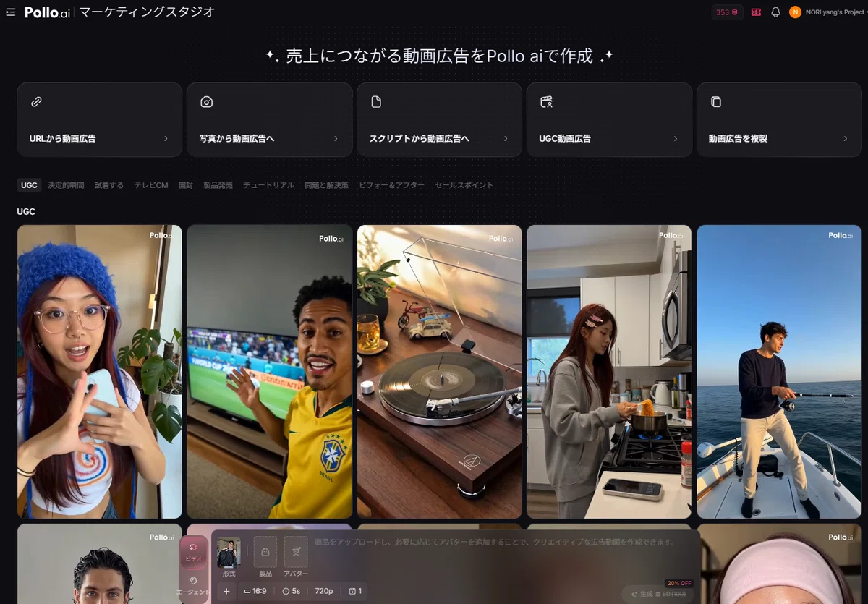Open the NORI yang's Project name
Screen dimensions: 868x604
834,12
